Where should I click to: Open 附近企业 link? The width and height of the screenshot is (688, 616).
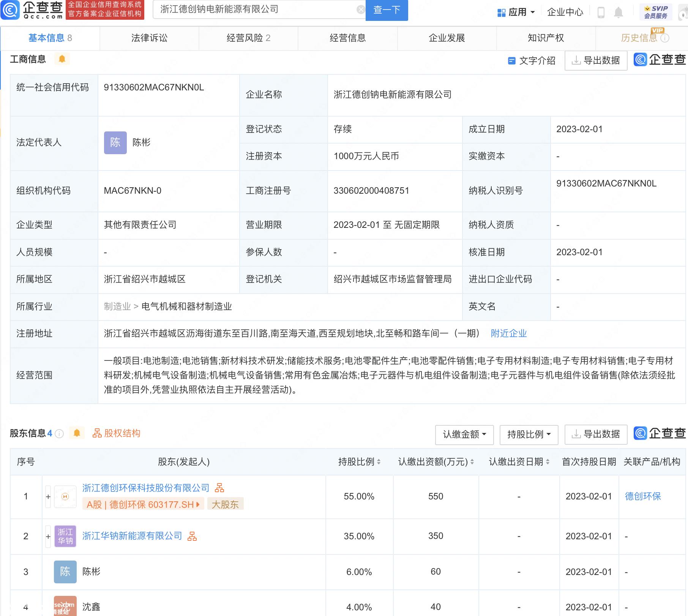(x=508, y=333)
